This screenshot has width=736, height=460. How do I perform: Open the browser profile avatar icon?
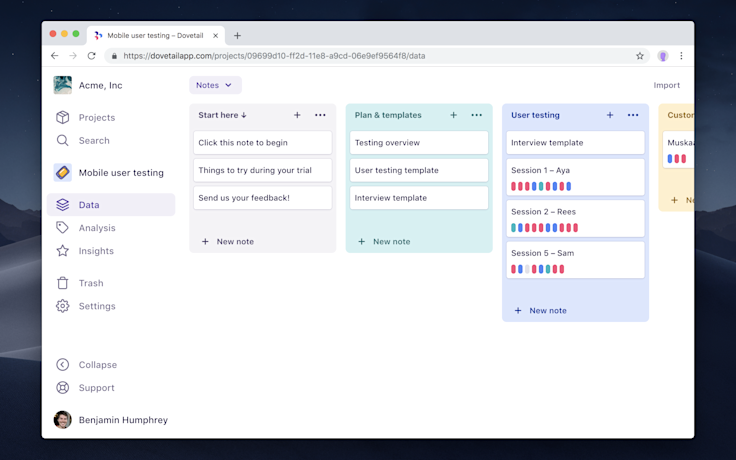click(663, 56)
